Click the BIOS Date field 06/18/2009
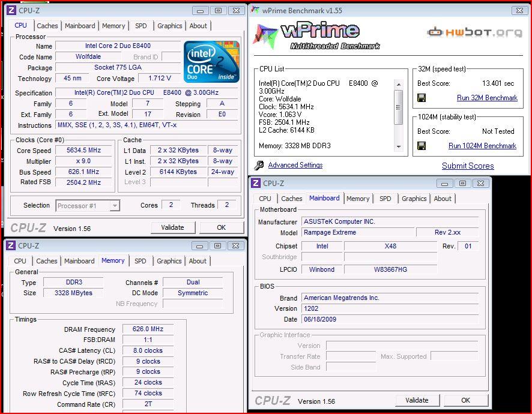The height and width of the screenshot is (414, 532). tap(390, 319)
